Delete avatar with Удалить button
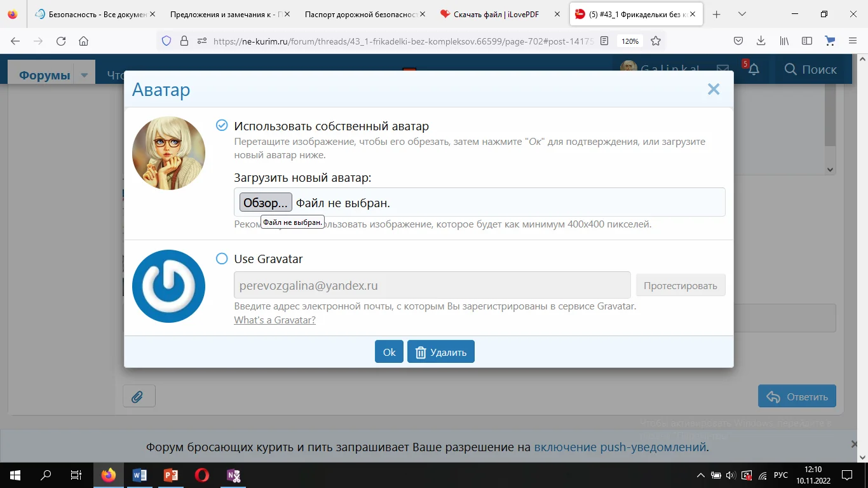The width and height of the screenshot is (868, 488). [x=441, y=352]
